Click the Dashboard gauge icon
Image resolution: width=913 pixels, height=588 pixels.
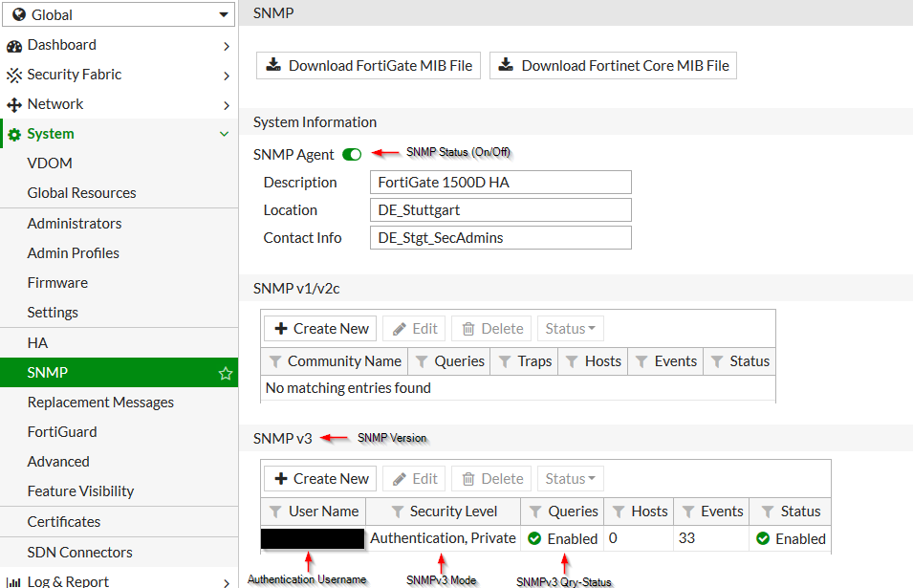coord(14,45)
